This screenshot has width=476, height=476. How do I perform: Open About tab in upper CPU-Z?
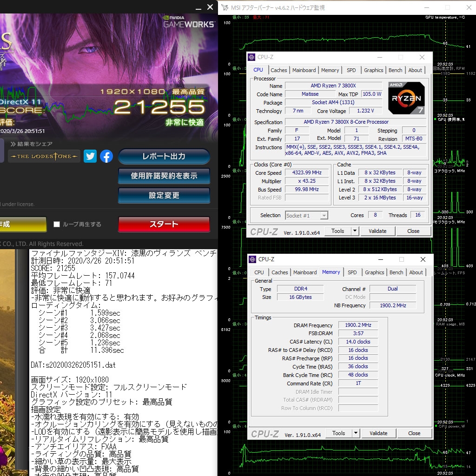[x=415, y=70]
